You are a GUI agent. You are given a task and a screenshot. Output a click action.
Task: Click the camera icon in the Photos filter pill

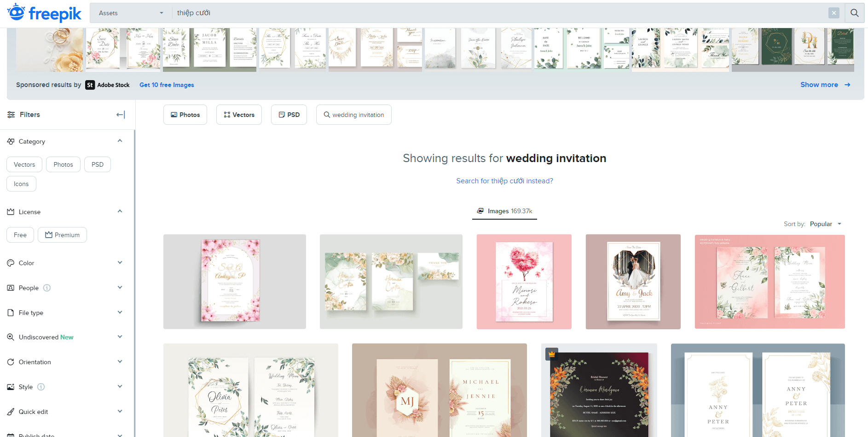click(174, 114)
